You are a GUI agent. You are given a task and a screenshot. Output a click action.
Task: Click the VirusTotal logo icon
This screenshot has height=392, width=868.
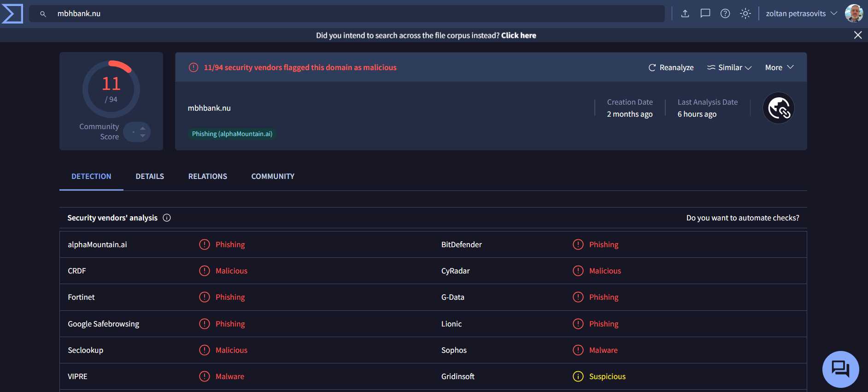pos(12,13)
